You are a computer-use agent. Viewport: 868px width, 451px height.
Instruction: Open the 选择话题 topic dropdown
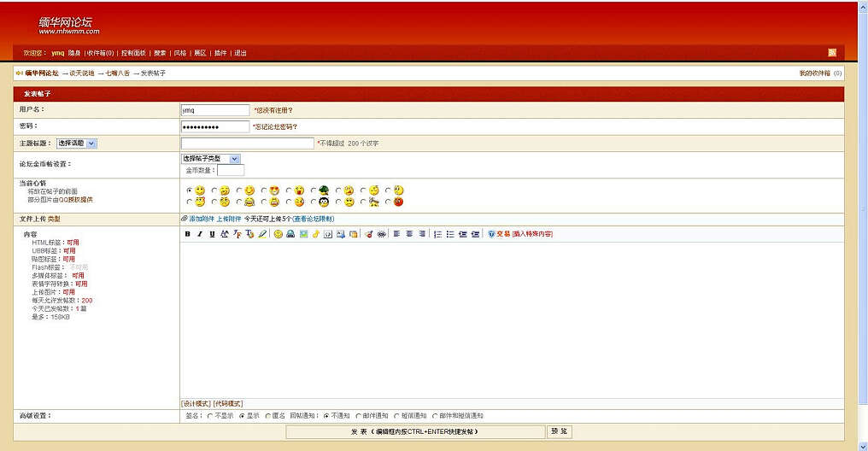77,143
